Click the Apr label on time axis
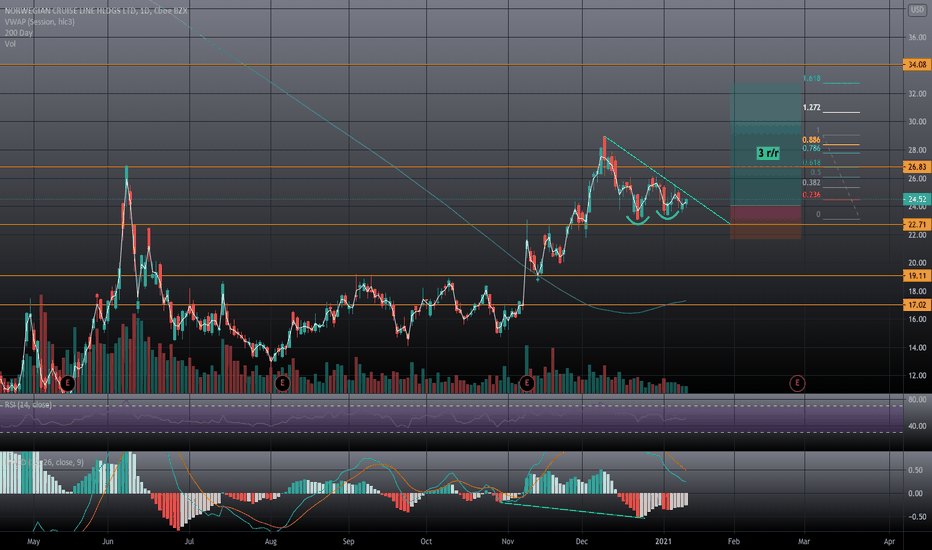The width and height of the screenshot is (932, 550). click(889, 542)
